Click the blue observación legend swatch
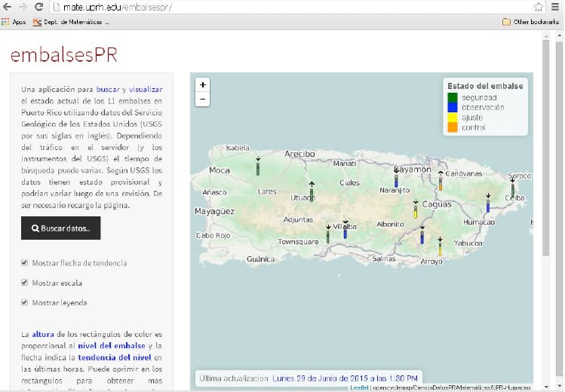 point(453,107)
